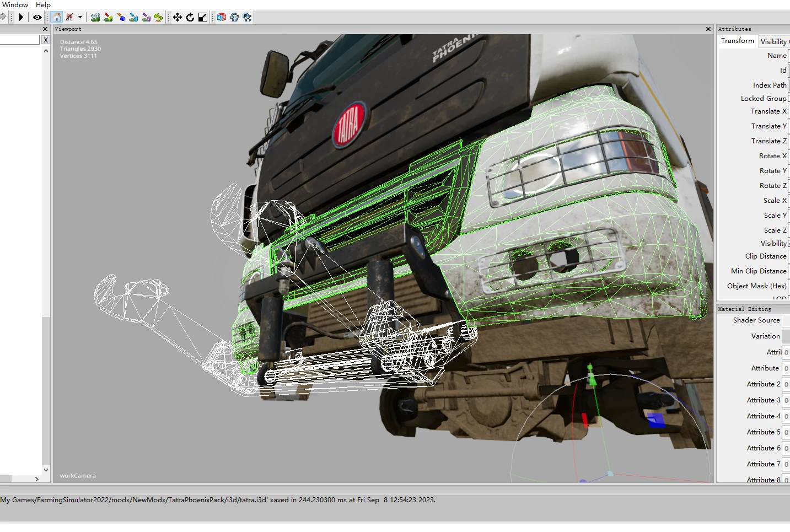Switch to the Visibility tab in Attributes
The height and width of the screenshot is (532, 790).
click(774, 42)
